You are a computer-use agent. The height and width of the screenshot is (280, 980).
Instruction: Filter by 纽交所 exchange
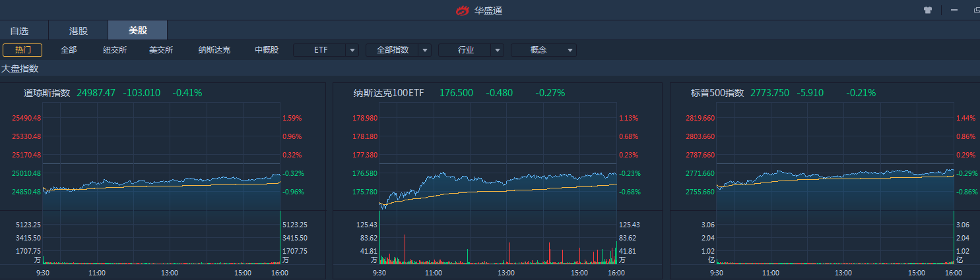pyautogui.click(x=115, y=50)
